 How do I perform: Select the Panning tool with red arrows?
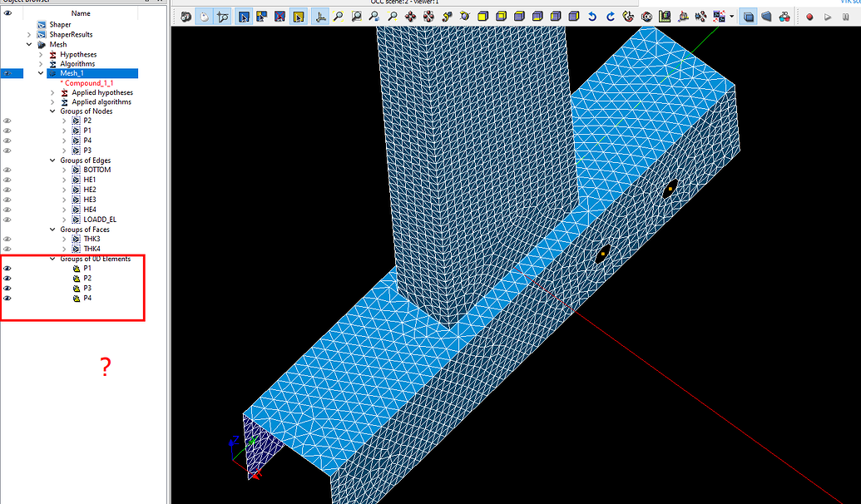point(411,17)
